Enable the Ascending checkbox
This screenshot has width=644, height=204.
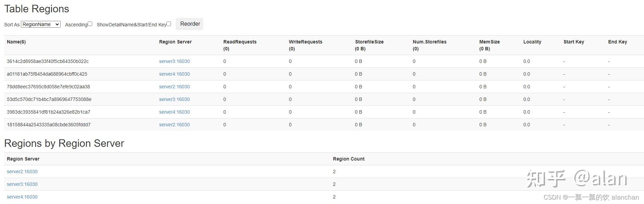[90, 24]
